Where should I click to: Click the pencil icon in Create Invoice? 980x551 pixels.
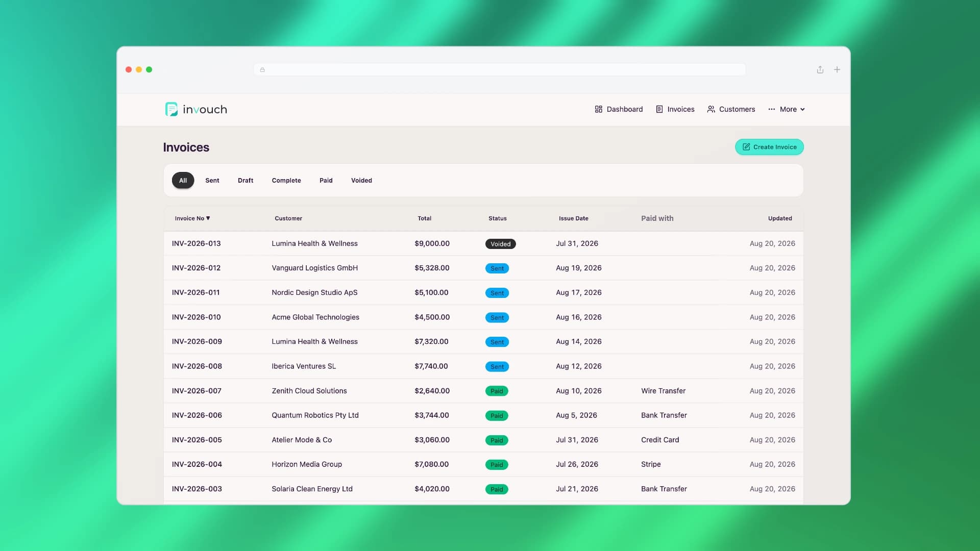click(746, 147)
